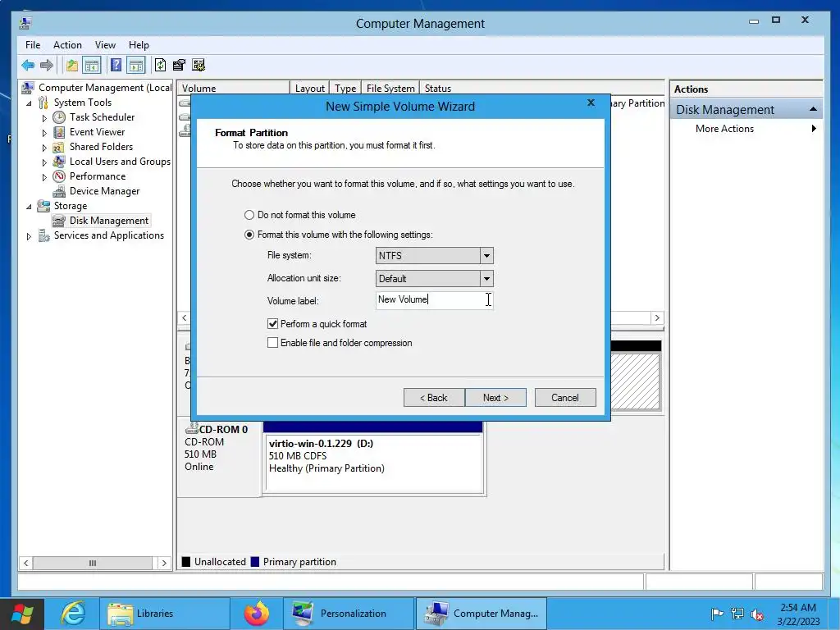Open the File menu
The height and width of the screenshot is (630, 840).
33,45
